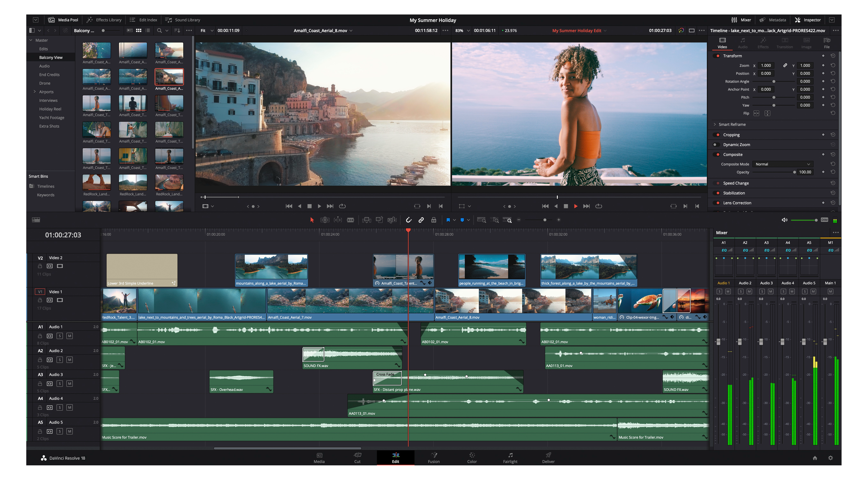Toggle Loop in timeline viewer
This screenshot has height=480, width=868.
pyautogui.click(x=598, y=206)
